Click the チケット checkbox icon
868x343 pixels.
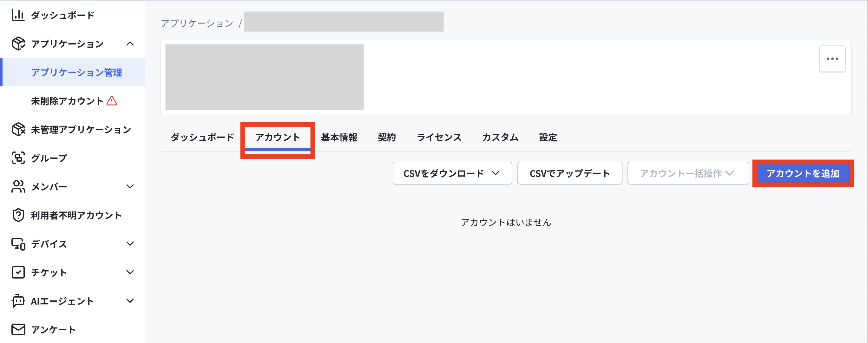18,272
